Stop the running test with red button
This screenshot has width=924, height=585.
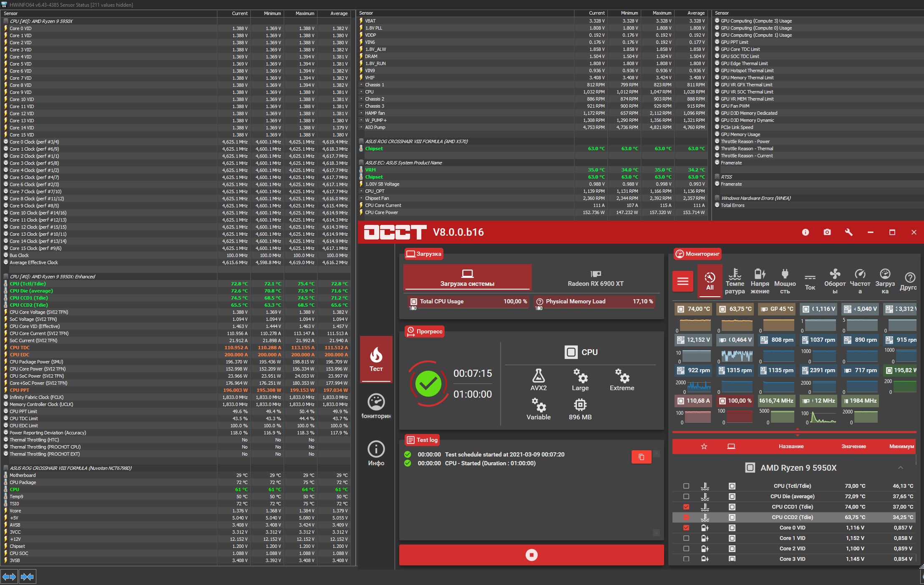click(x=531, y=555)
